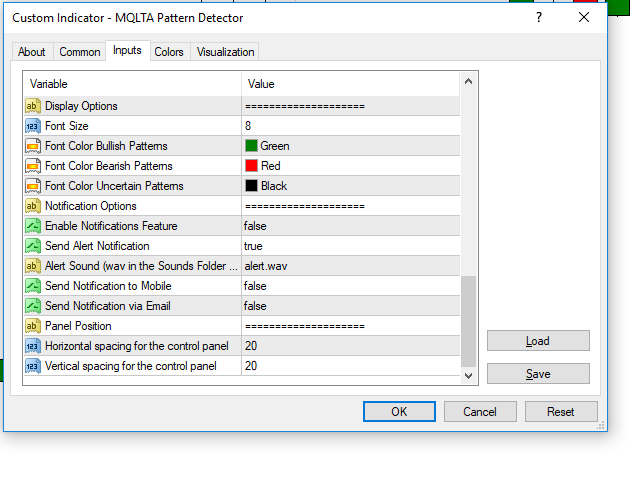The height and width of the screenshot is (480, 640).
Task: Click the Display Options string icon
Action: [33, 106]
